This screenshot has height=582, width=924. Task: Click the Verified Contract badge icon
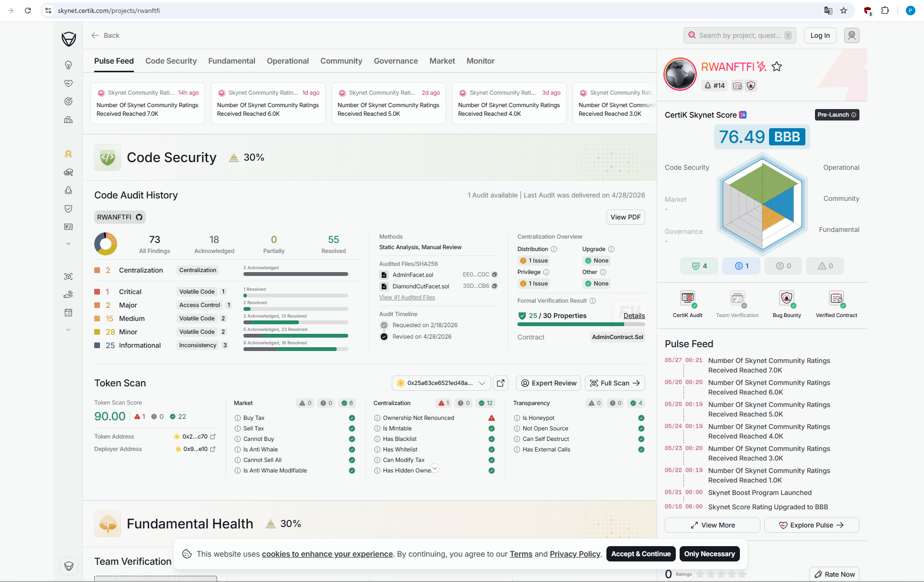836,299
